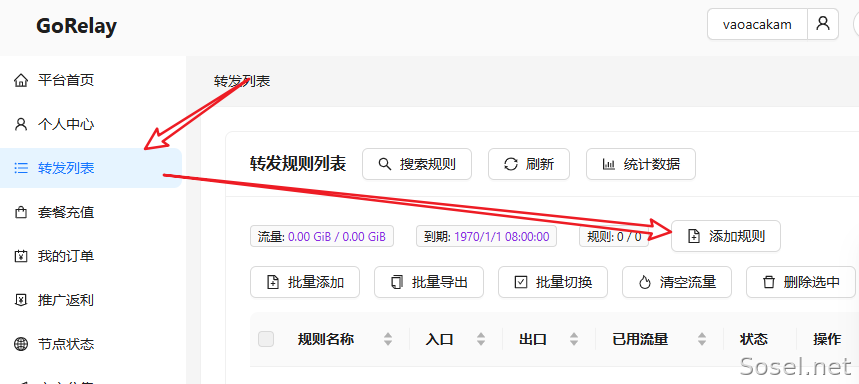Click the globe icon beside 节点状态

coord(21,344)
